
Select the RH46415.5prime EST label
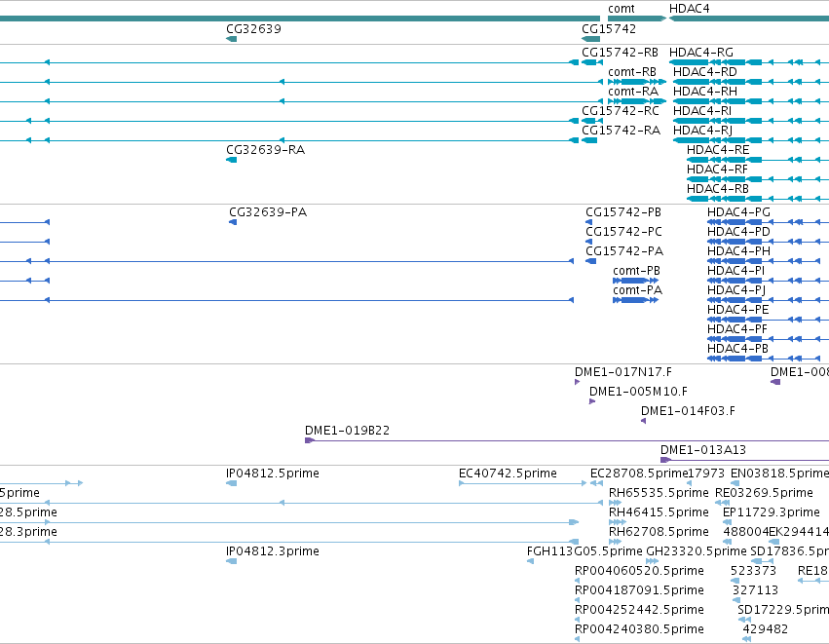(x=659, y=512)
